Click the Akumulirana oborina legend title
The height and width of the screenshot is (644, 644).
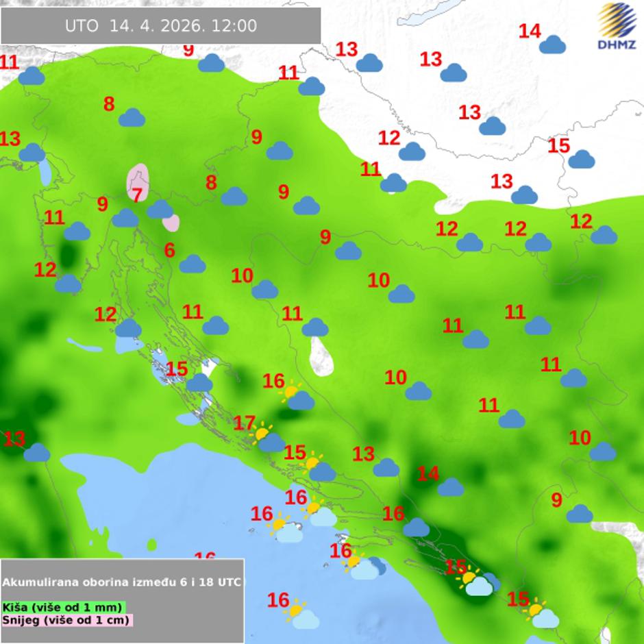[x=122, y=582]
